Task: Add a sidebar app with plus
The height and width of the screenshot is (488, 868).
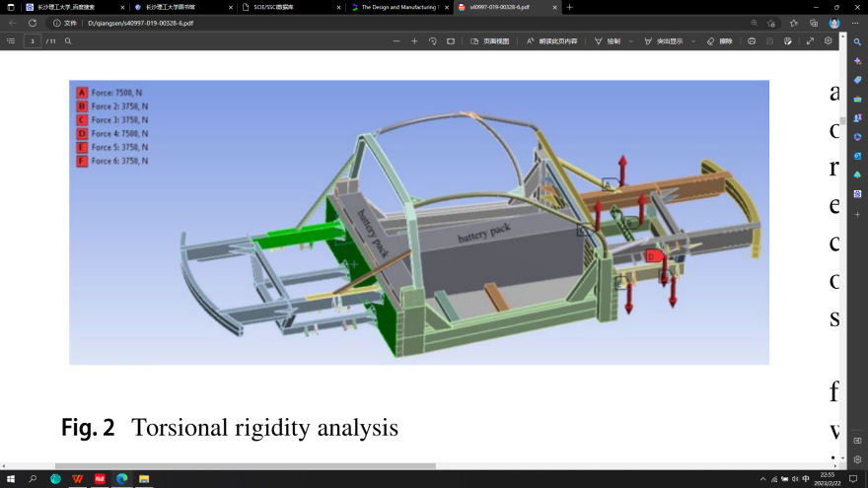Action: pos(857,214)
